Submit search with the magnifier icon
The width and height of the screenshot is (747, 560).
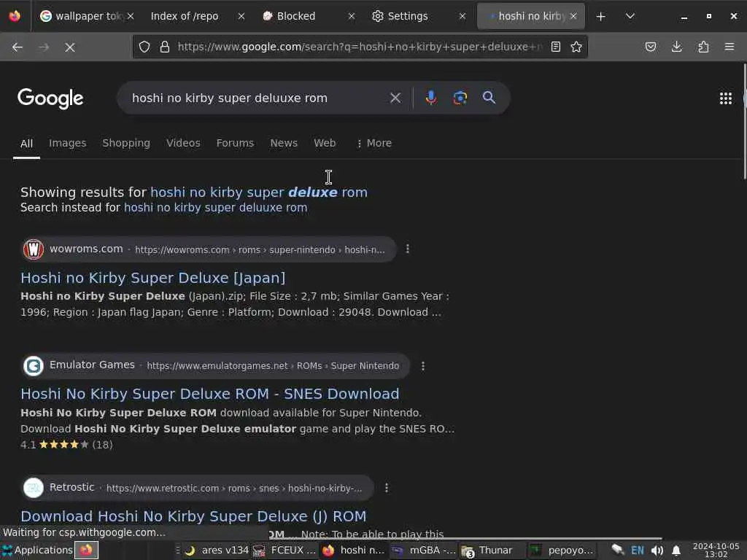(489, 98)
